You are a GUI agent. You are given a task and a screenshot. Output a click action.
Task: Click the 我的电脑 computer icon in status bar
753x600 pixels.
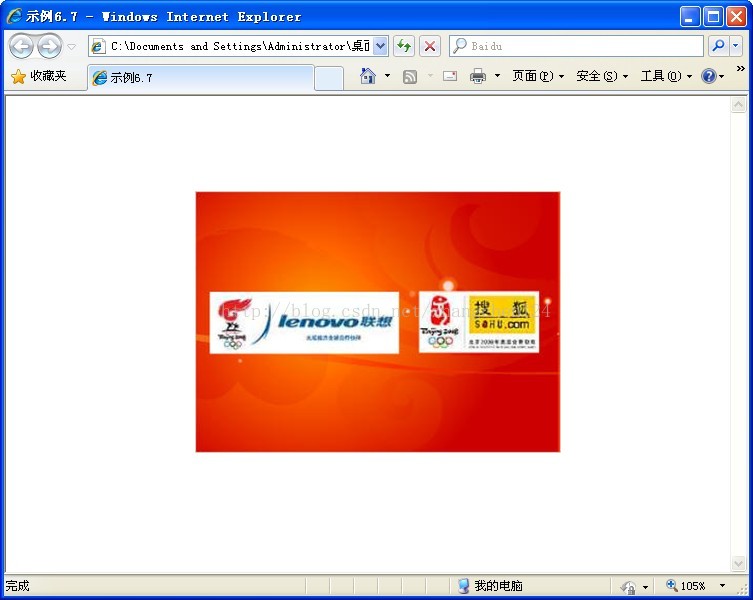click(x=463, y=586)
